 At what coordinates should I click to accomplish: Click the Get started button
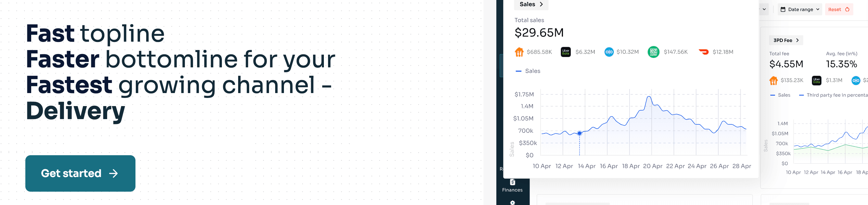80,173
